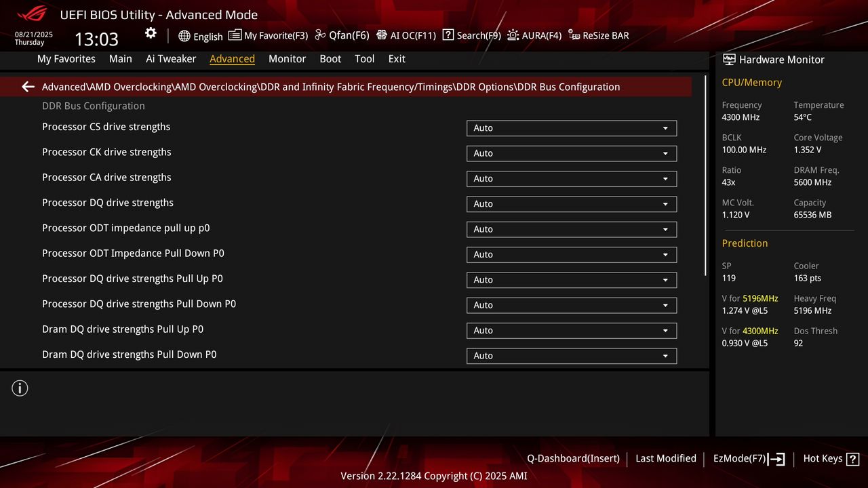Open the ReSize BAR option
868x488 pixels.
point(598,35)
